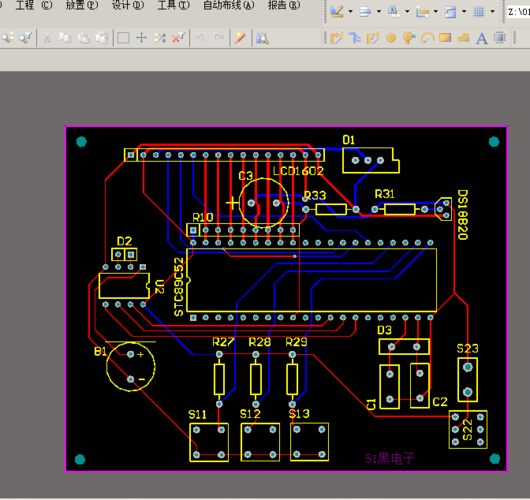Click the Redo arrow icon
This screenshot has width=530, height=500.
(219, 38)
